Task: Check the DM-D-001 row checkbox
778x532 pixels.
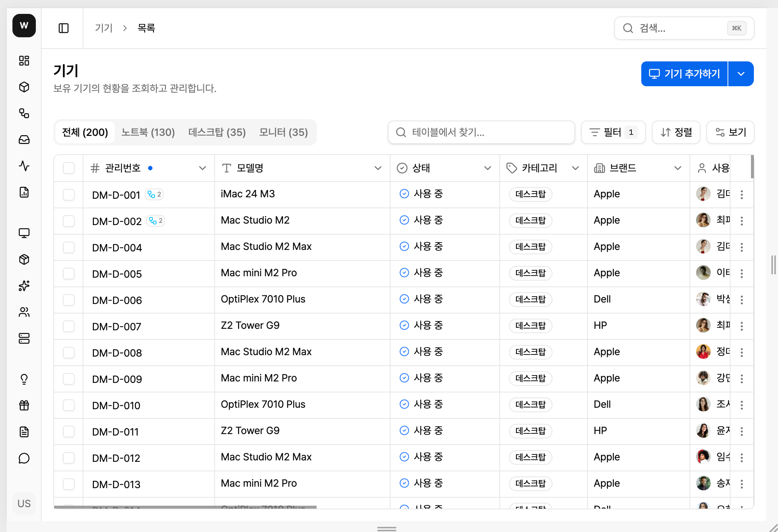Action: [69, 194]
